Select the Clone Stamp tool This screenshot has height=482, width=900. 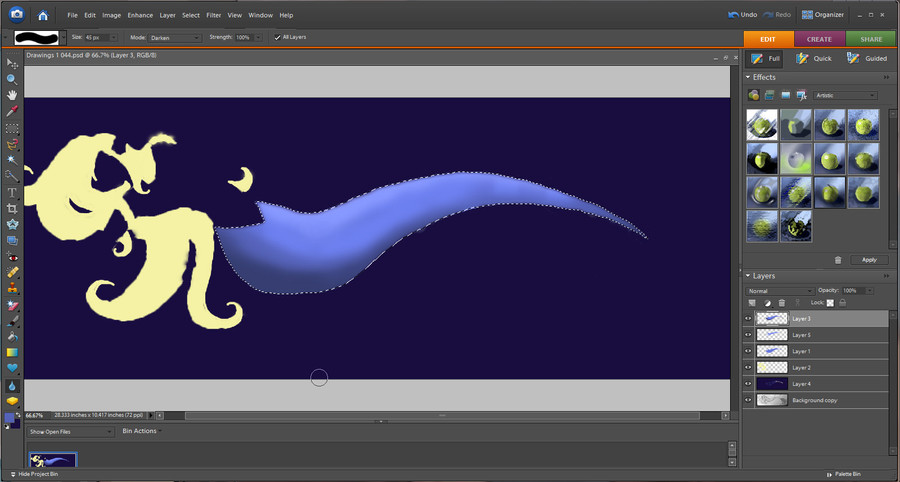(12, 288)
